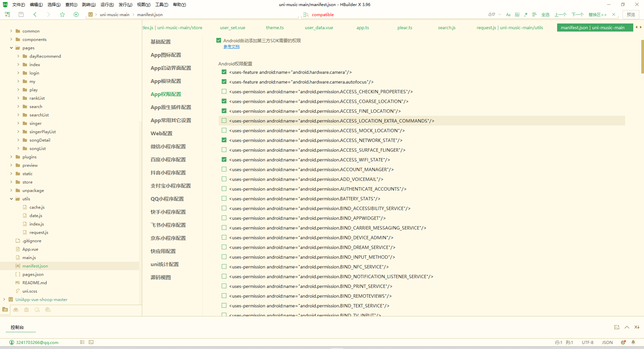
Task: Expand the common folder
Action: click(11, 31)
